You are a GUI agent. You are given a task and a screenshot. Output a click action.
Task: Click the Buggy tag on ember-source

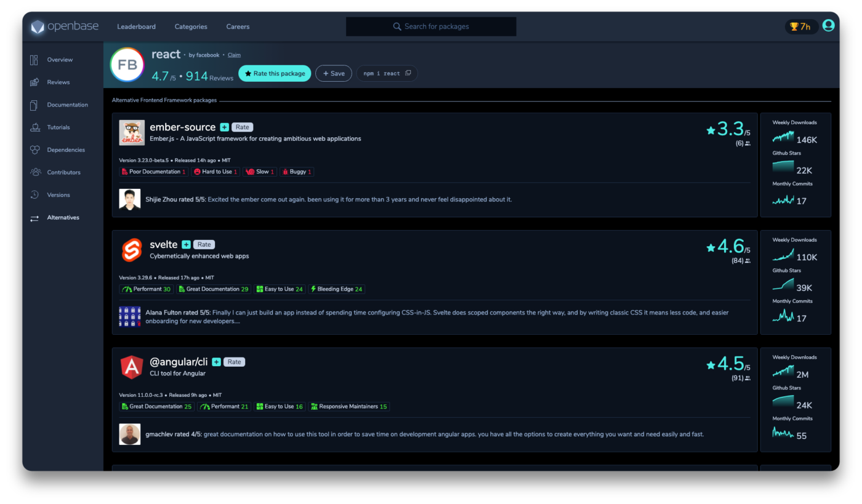(x=297, y=172)
